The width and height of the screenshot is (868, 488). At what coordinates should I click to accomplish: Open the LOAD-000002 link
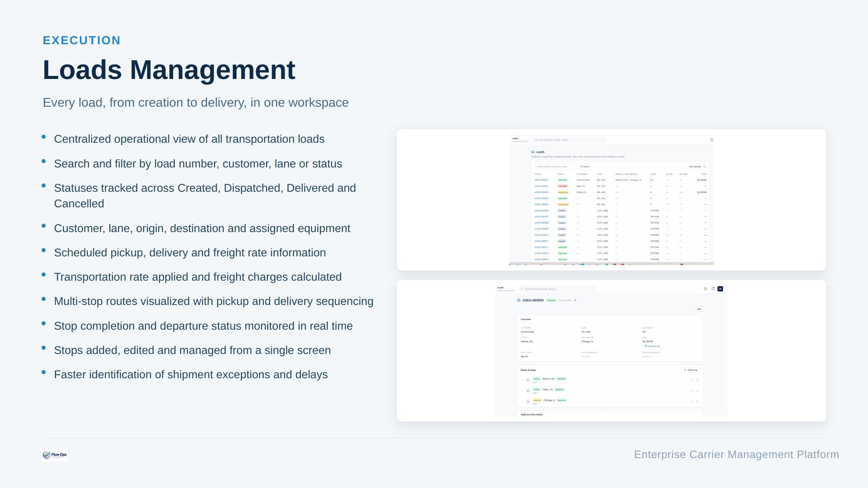541,186
